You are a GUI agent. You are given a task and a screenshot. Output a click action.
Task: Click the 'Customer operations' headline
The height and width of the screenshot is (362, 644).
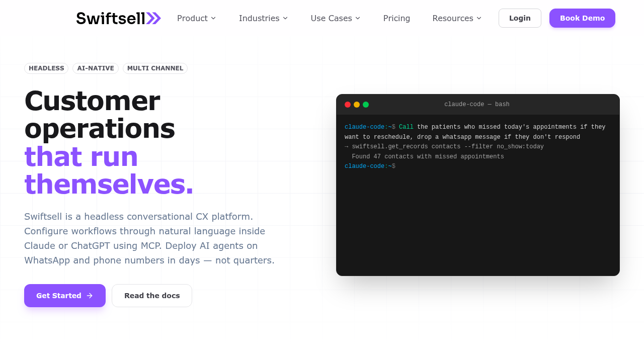[x=100, y=115]
